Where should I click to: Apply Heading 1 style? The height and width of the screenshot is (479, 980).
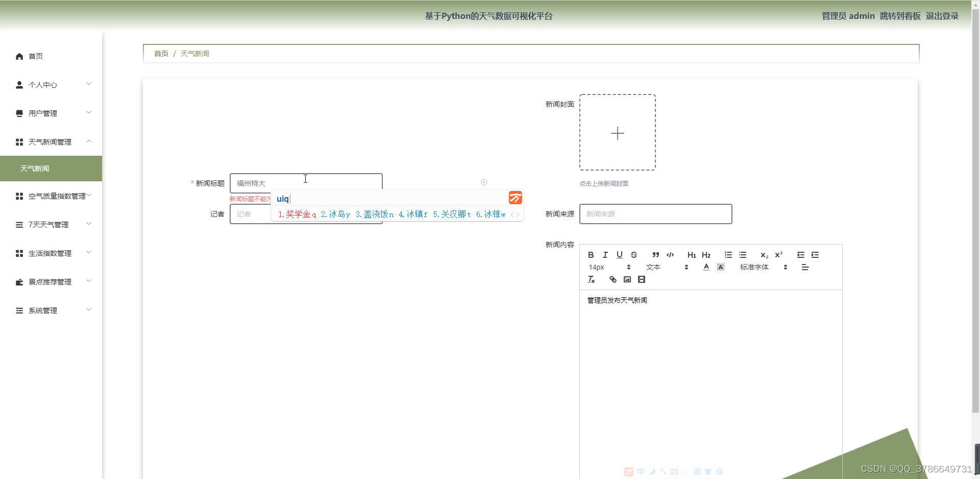pyautogui.click(x=692, y=255)
